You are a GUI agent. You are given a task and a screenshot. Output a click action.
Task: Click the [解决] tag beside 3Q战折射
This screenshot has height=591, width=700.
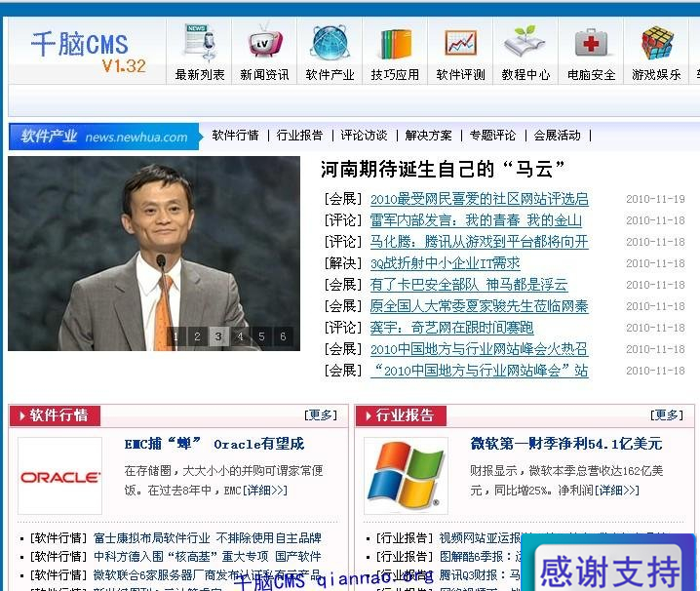point(343,263)
